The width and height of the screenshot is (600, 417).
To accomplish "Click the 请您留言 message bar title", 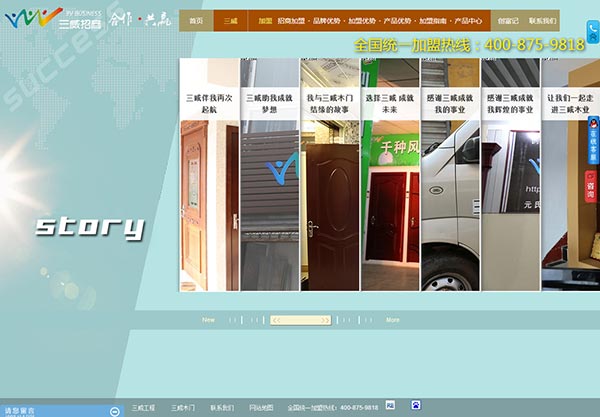I will pyautogui.click(x=20, y=411).
